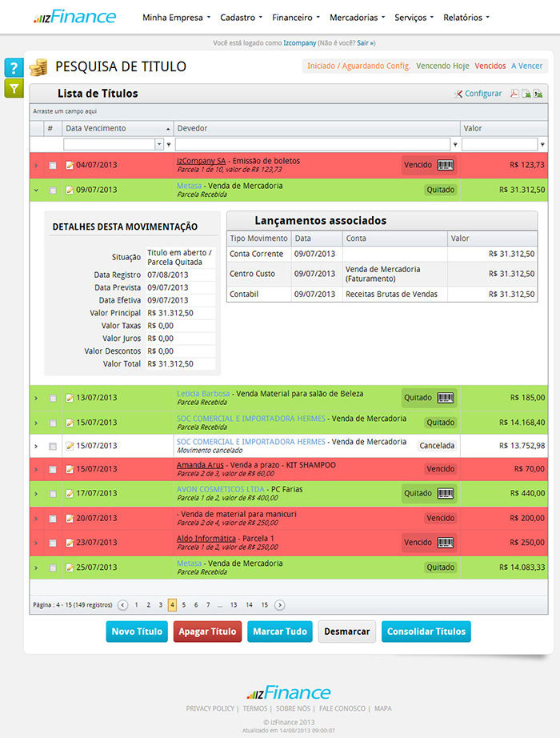Click barcode icon on IzCompany SA row

click(x=446, y=165)
